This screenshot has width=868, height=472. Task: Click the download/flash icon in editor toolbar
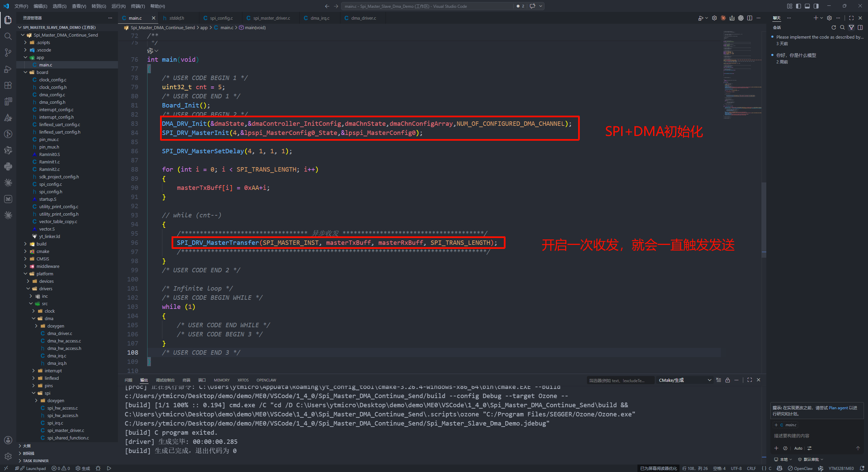pyautogui.click(x=732, y=18)
